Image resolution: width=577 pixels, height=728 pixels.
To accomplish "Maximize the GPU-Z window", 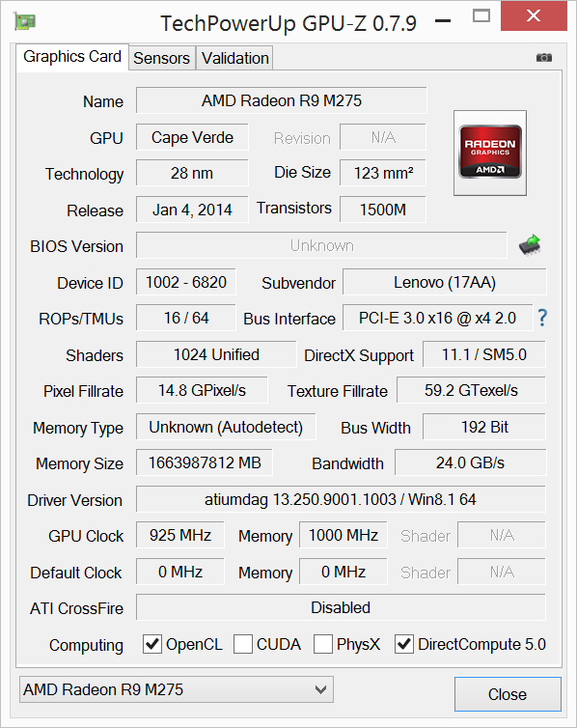I will point(481,16).
